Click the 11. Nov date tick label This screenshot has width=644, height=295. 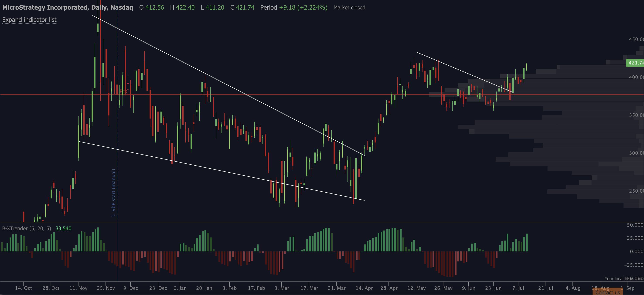[x=78, y=288]
